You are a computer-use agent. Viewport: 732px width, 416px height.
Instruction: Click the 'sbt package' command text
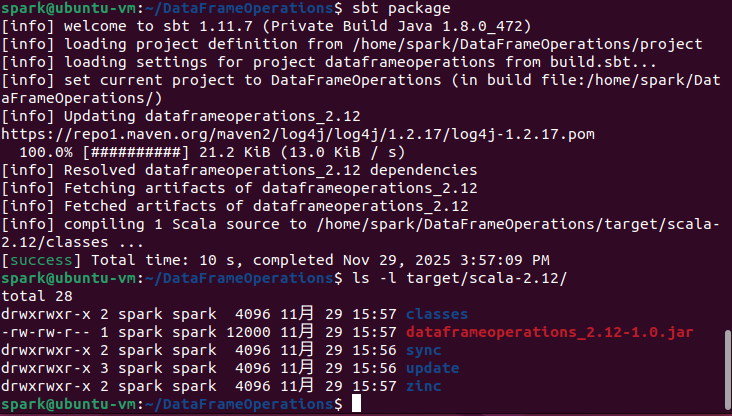(401, 8)
